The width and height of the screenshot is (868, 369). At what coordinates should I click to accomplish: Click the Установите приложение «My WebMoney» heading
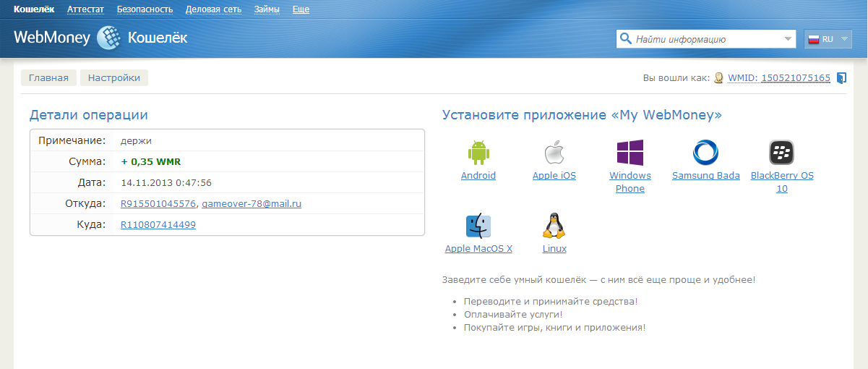tap(582, 115)
